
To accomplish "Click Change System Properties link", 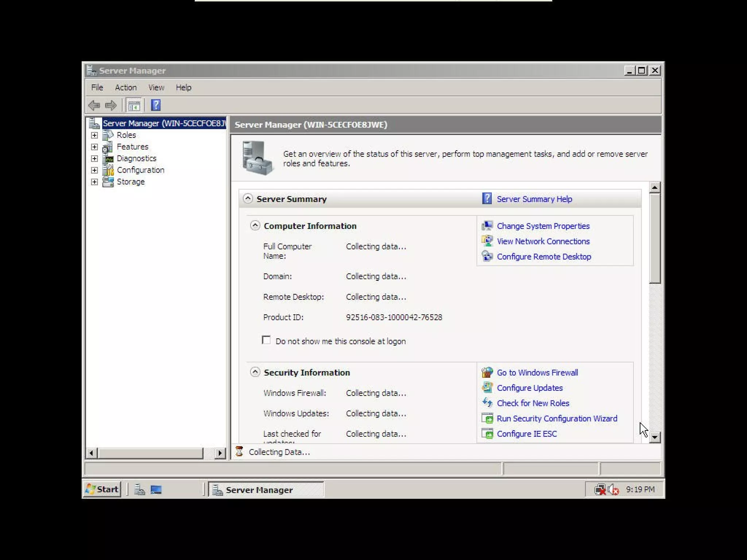I will (x=543, y=226).
